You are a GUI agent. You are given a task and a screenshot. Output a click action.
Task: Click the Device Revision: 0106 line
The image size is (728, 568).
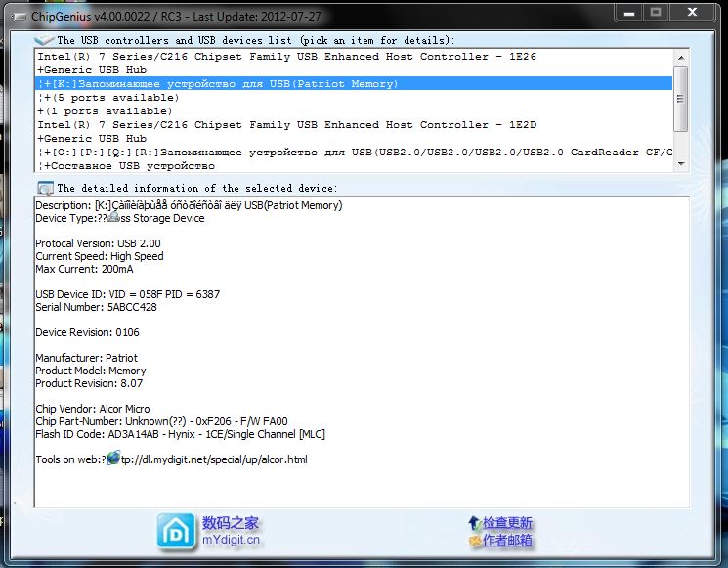(87, 332)
